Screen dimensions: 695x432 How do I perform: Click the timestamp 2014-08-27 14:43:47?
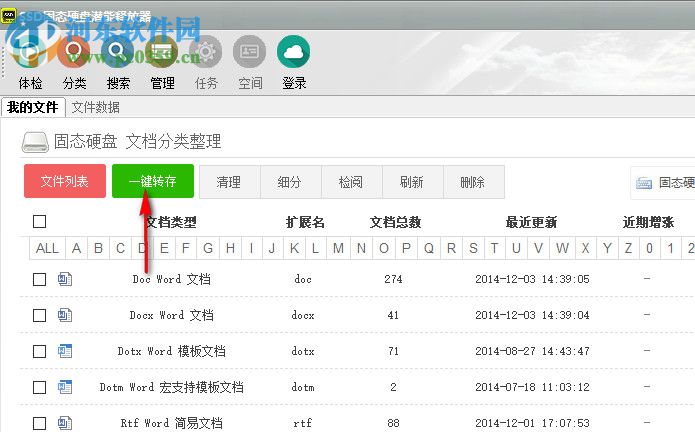click(532, 351)
